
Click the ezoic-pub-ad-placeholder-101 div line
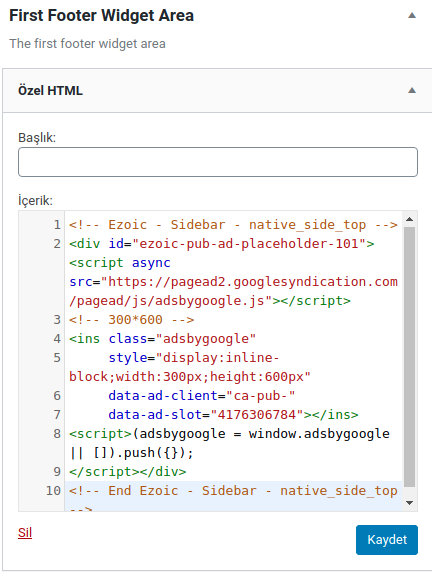221,244
